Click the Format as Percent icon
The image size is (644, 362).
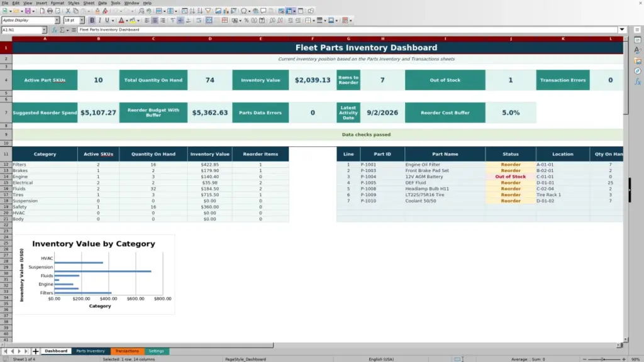tap(247, 20)
